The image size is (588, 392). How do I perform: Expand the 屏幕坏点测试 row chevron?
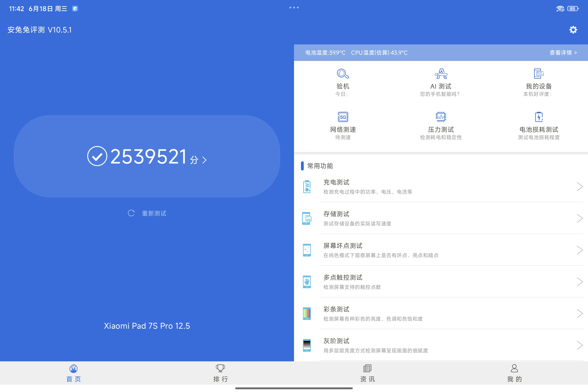(x=580, y=250)
